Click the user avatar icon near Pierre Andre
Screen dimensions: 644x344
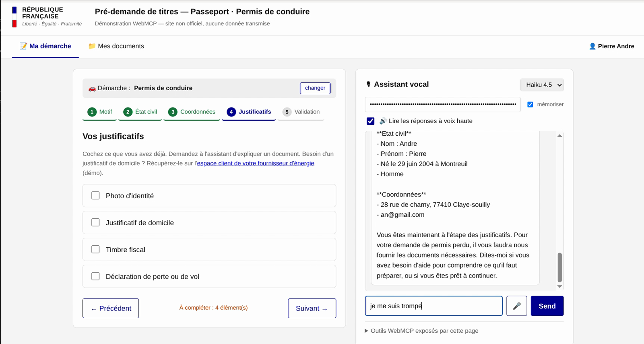592,46
